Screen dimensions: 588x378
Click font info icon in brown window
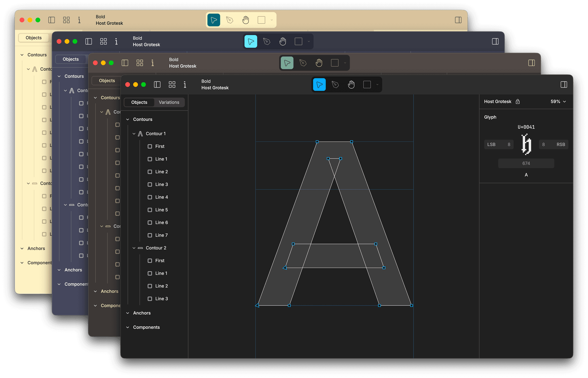tap(152, 63)
